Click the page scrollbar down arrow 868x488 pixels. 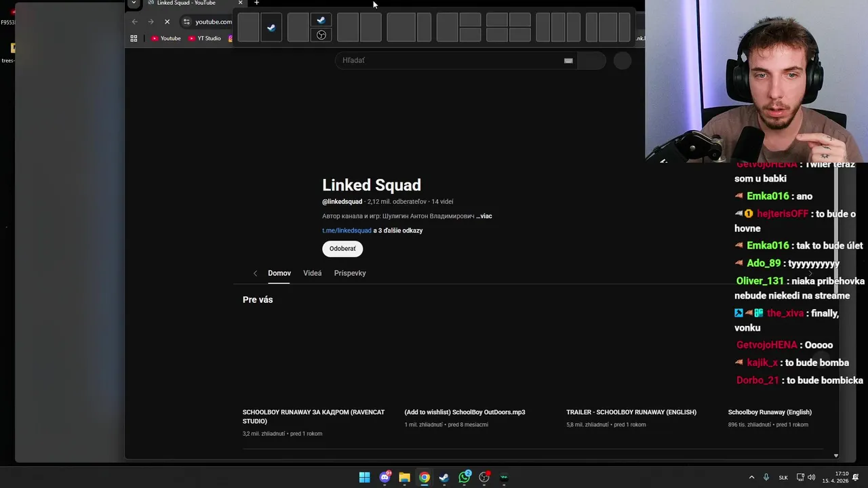click(835, 456)
